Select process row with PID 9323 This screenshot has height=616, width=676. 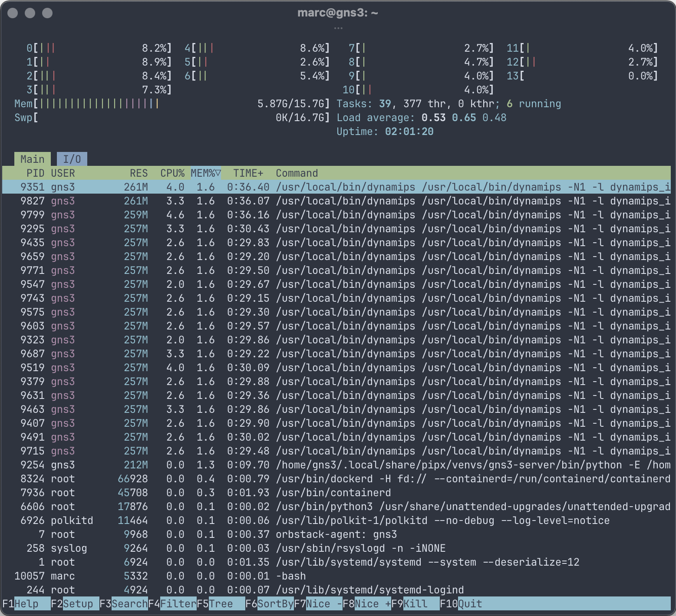336,339
